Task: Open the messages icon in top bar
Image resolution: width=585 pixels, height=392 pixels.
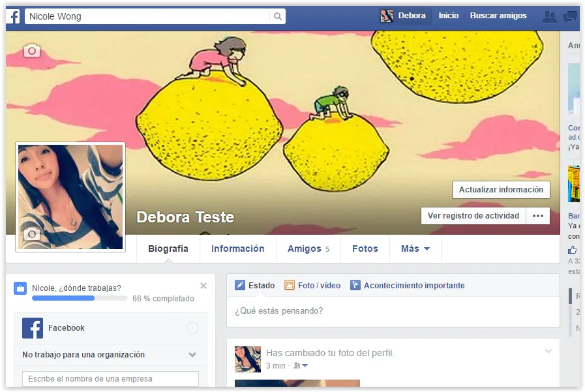Action: pos(570,16)
